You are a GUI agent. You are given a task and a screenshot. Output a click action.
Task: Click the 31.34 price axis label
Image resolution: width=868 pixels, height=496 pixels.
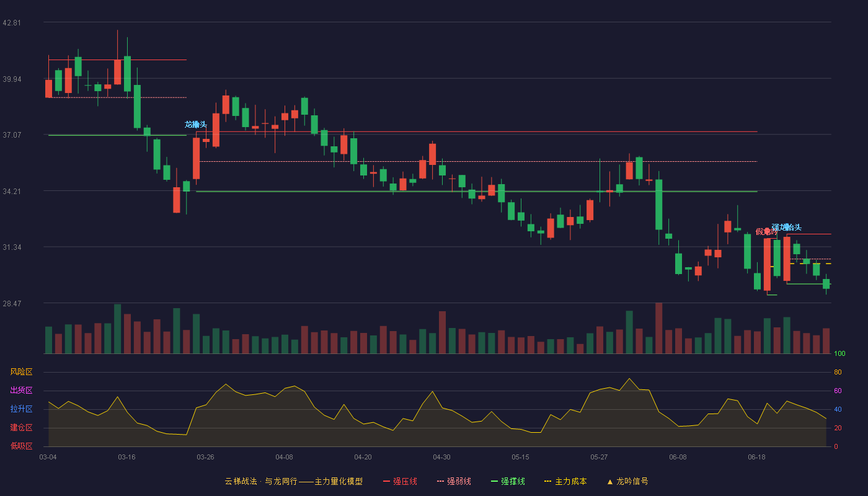click(x=12, y=247)
